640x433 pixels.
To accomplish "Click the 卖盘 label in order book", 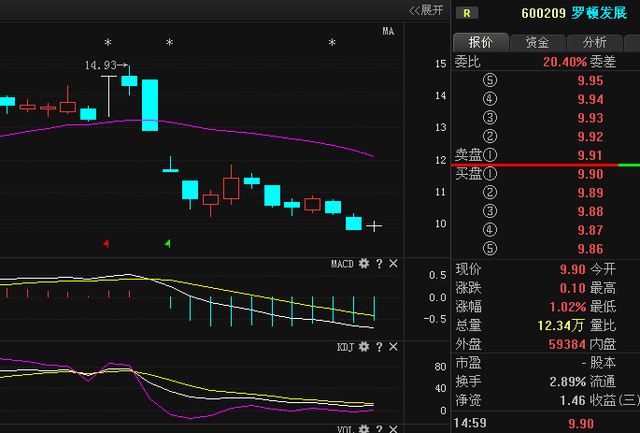I will coord(469,155).
